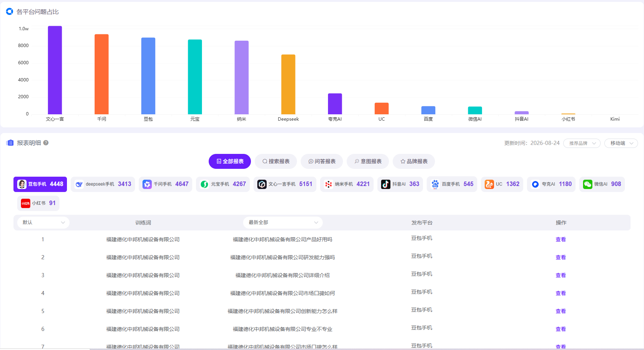Click the orange Deepseek bar in chart
This screenshot has width=644, height=350.
pyautogui.click(x=288, y=84)
